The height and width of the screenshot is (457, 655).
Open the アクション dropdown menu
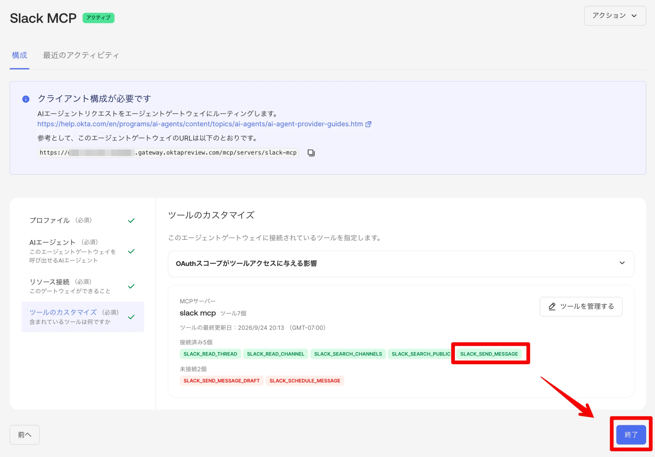[x=614, y=16]
